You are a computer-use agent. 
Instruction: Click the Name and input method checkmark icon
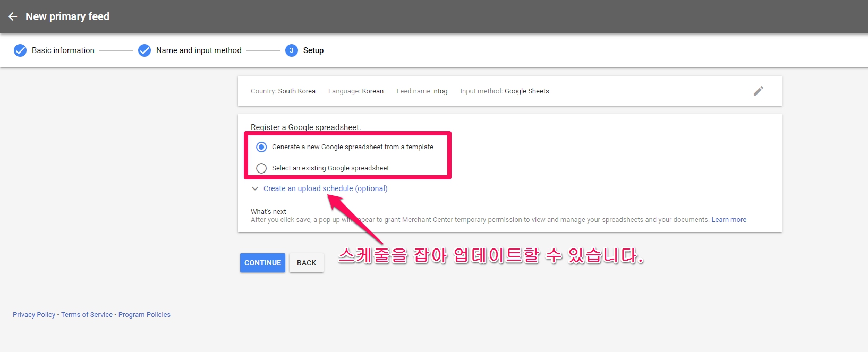click(144, 50)
